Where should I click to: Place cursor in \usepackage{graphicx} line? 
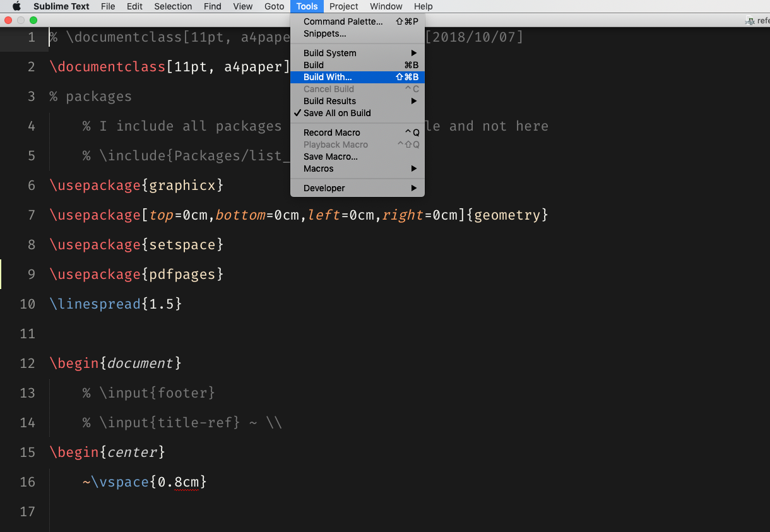point(136,186)
